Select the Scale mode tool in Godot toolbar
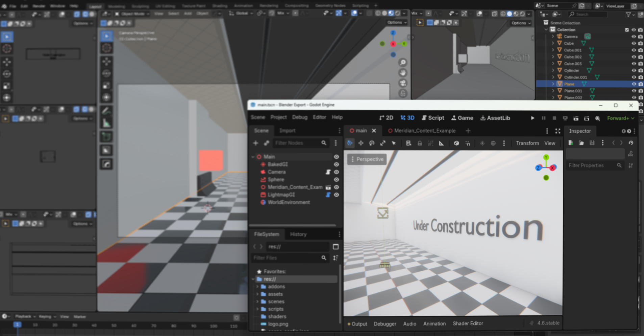644x336 pixels. click(383, 143)
